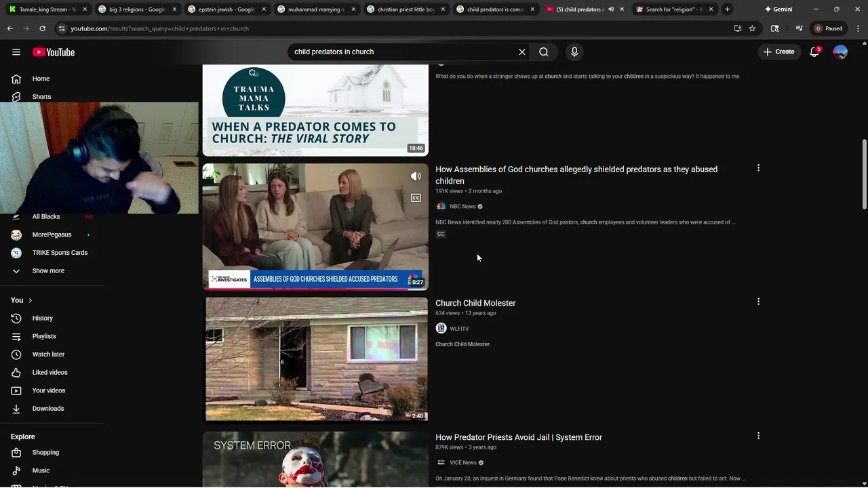Open the MorePegasus subscription
This screenshot has width=868, height=488.
tap(52, 235)
